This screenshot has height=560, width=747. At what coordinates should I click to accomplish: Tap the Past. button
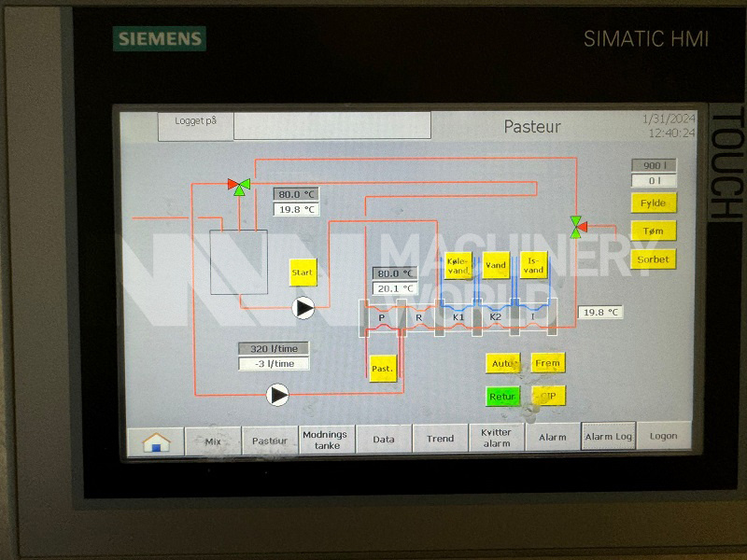[x=383, y=369]
